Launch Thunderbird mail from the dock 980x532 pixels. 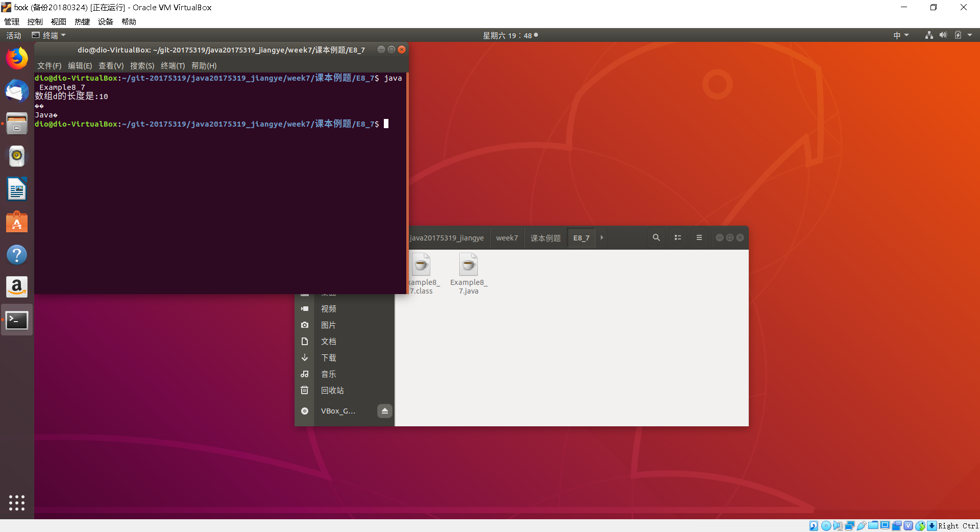coord(17,91)
